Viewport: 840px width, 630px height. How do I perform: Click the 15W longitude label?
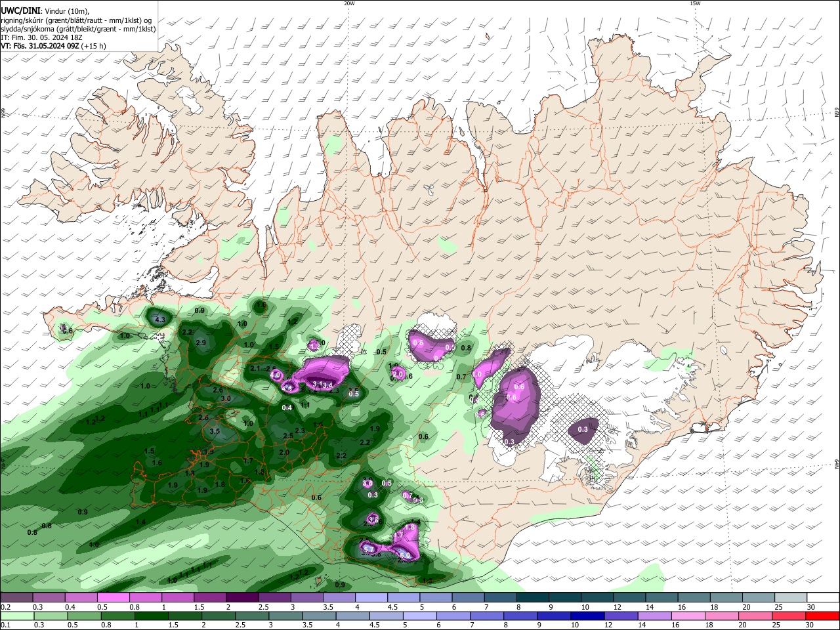click(695, 3)
